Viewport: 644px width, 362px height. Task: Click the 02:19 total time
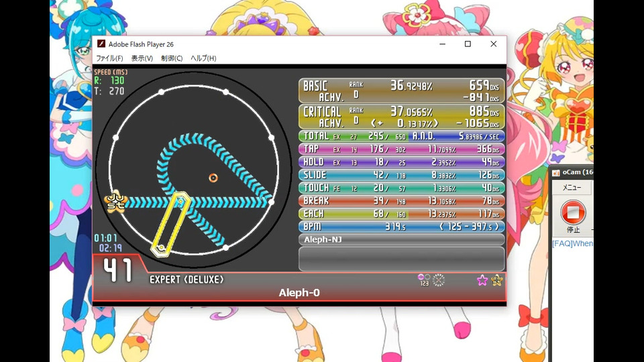coord(111,248)
